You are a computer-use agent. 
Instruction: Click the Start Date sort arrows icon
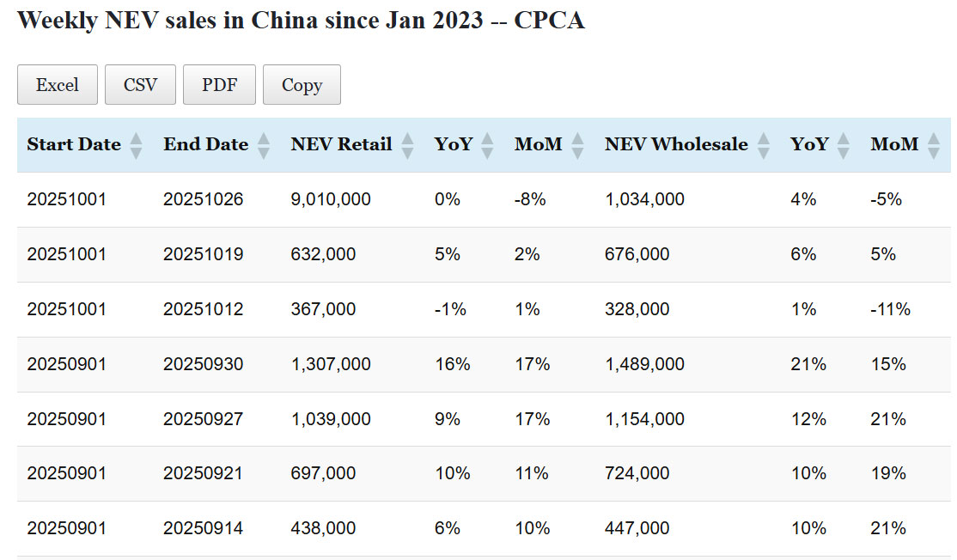point(136,145)
